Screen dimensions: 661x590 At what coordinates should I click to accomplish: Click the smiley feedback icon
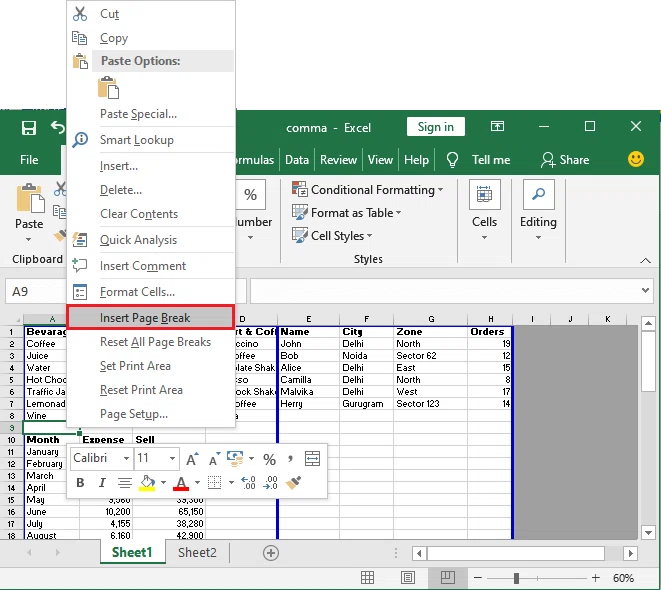coord(636,159)
